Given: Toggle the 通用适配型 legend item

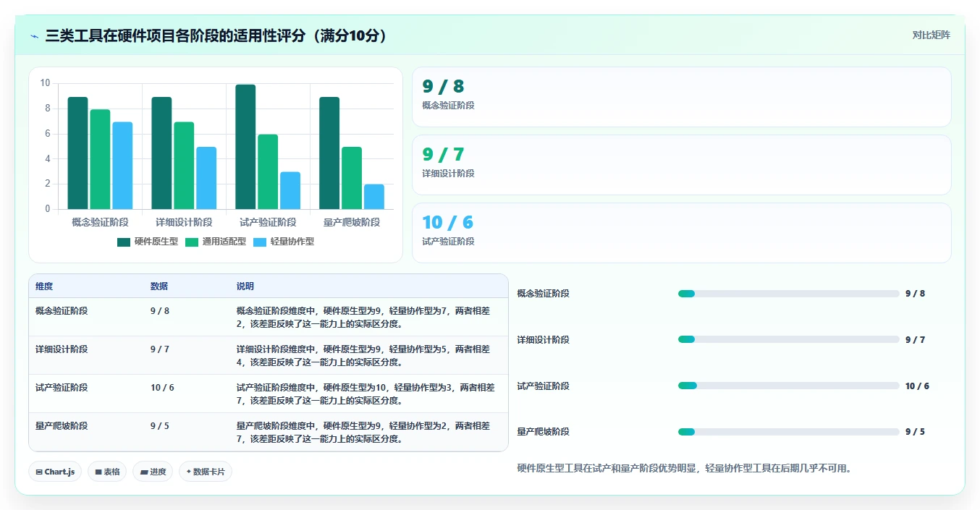Looking at the screenshot, I should click(x=216, y=242).
